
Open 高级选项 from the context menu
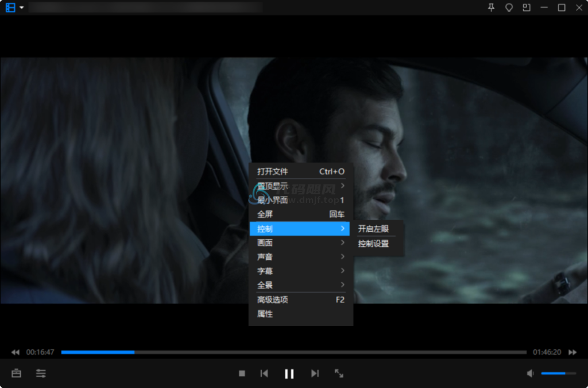300,300
